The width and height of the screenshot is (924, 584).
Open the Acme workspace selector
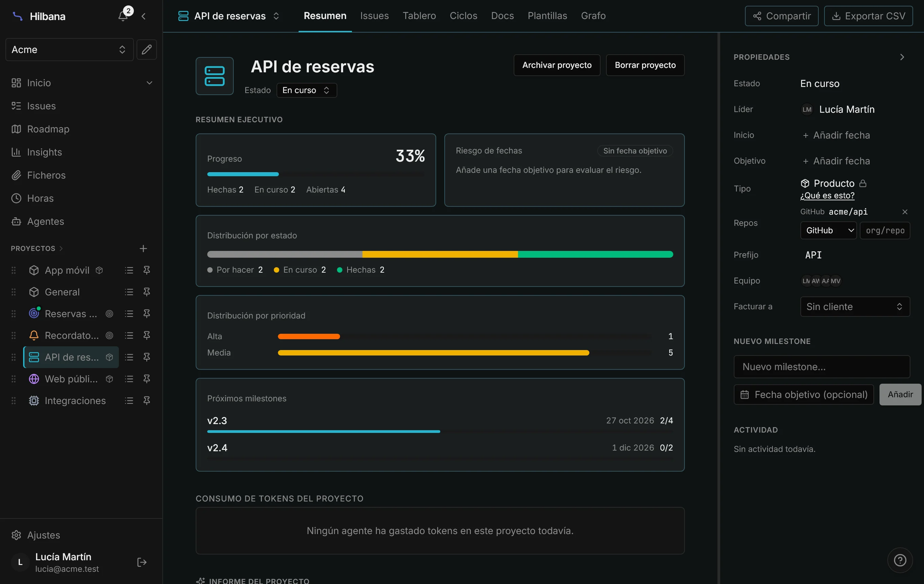coord(69,50)
